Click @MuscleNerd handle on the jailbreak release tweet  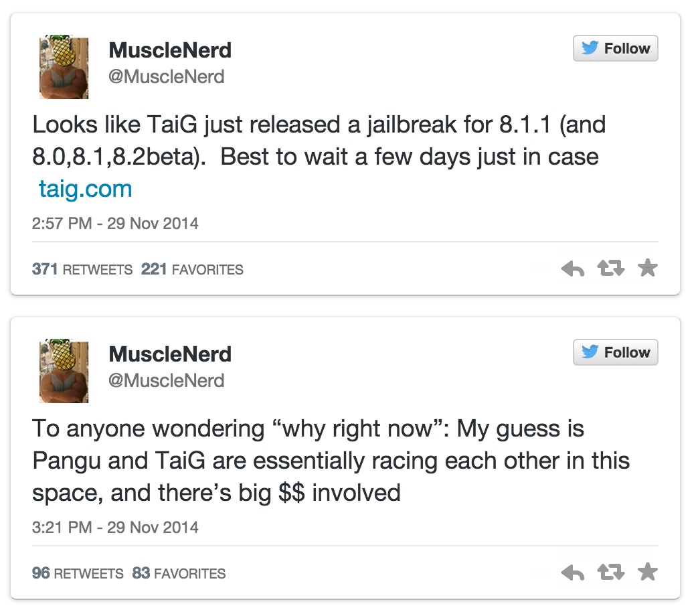point(167,77)
